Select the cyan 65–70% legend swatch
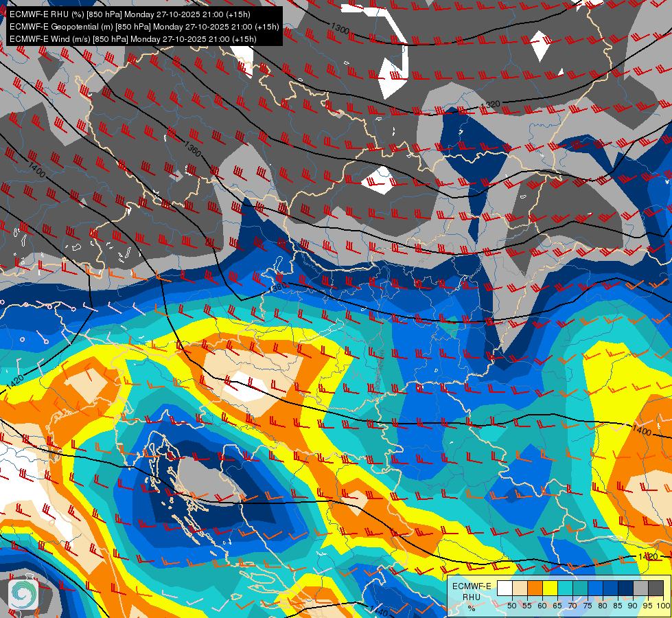Viewport: 672px width, 618px height. (565, 588)
